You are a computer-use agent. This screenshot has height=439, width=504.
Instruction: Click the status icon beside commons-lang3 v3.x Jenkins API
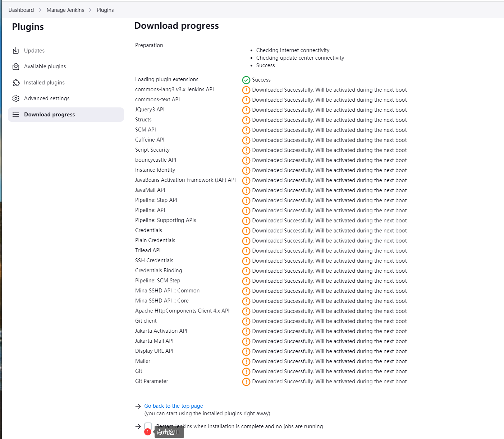tap(246, 90)
